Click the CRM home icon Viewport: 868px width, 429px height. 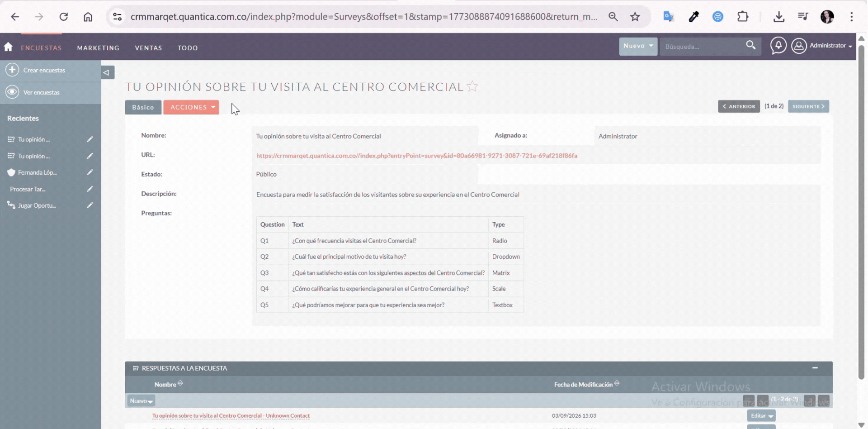pyautogui.click(x=8, y=47)
